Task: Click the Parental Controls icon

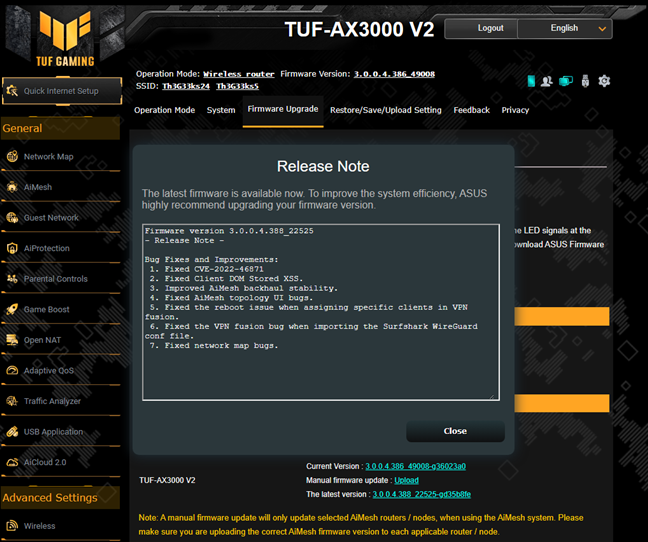Action: pos(12,278)
